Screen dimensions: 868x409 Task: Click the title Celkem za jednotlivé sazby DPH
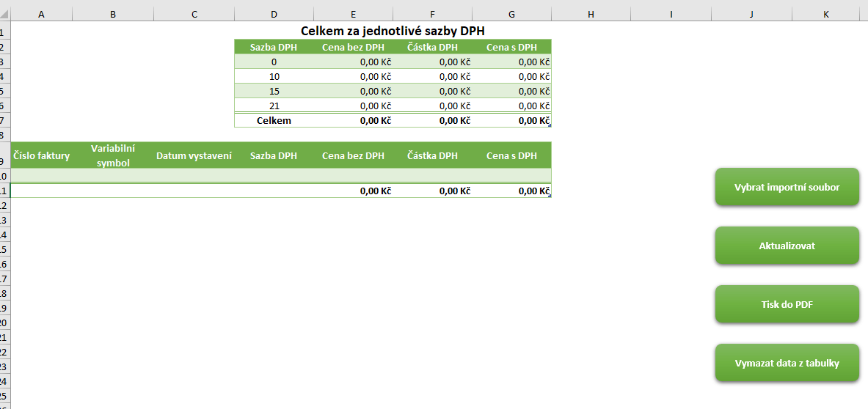point(393,31)
